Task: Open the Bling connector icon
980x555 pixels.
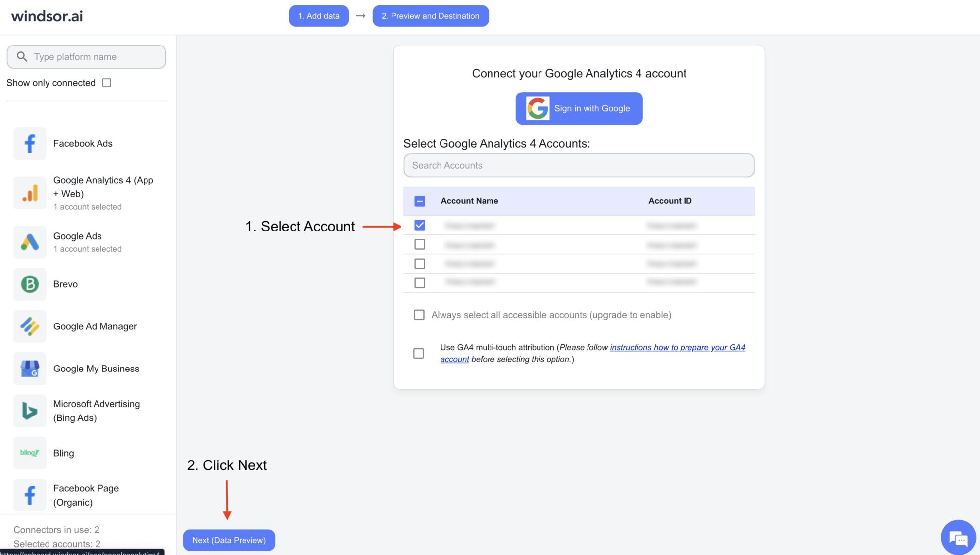Action: 30,453
